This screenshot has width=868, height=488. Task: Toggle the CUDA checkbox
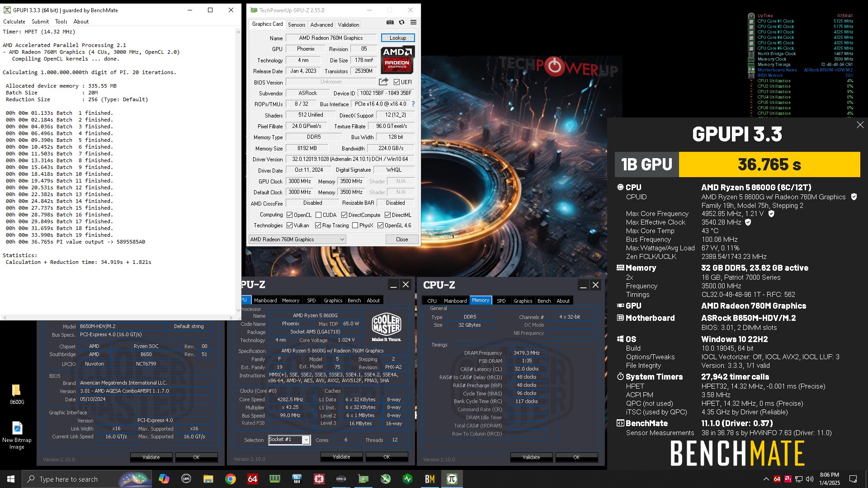tap(319, 215)
